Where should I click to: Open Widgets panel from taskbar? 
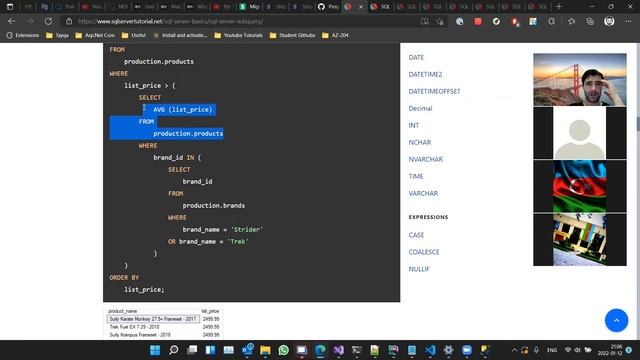pos(210,350)
